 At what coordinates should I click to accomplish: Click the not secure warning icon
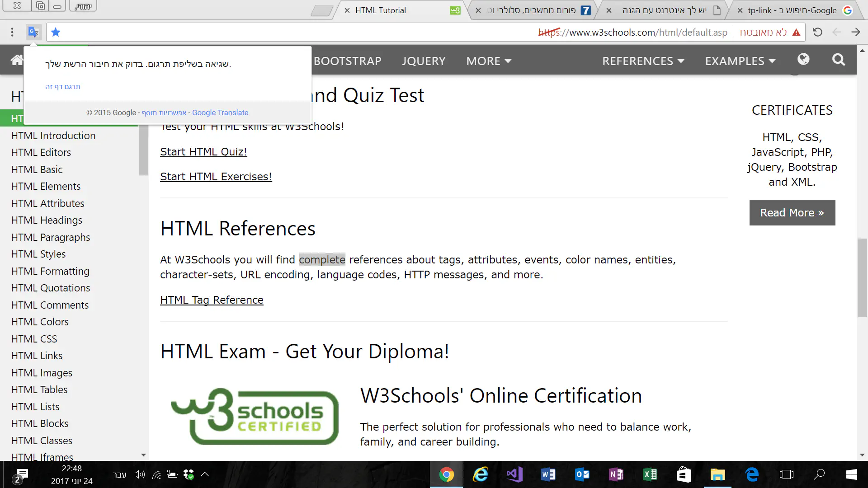[x=796, y=32]
